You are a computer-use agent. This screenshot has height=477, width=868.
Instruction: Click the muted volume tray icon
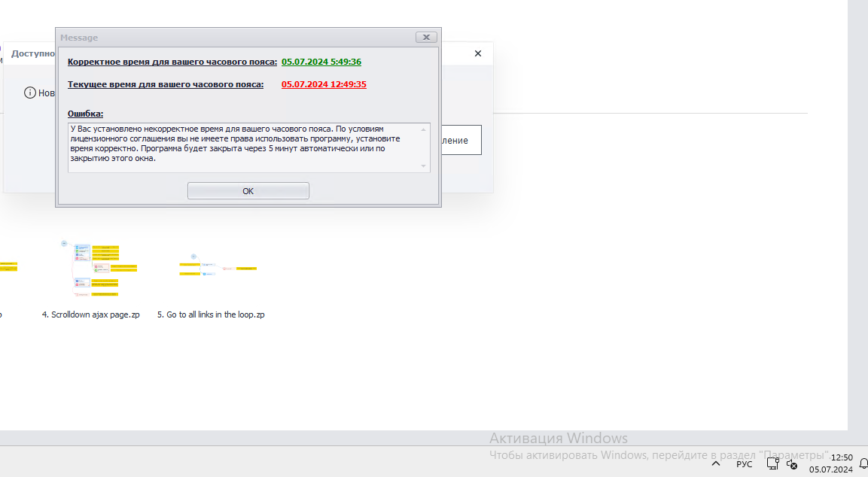point(792,464)
